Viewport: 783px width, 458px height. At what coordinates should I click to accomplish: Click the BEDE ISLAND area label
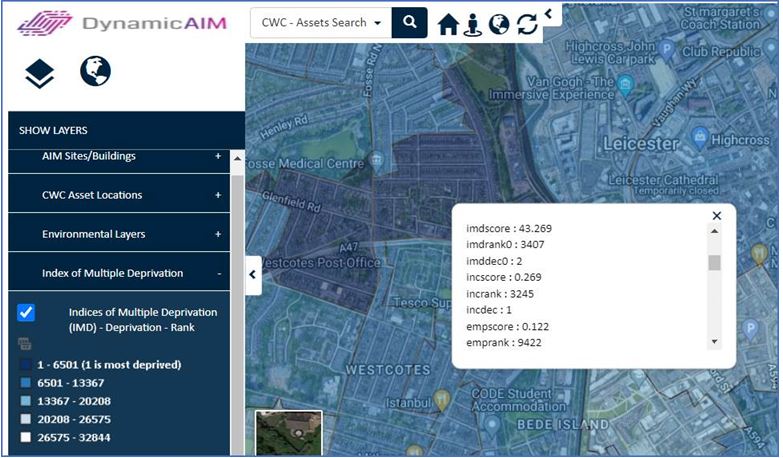click(x=563, y=425)
